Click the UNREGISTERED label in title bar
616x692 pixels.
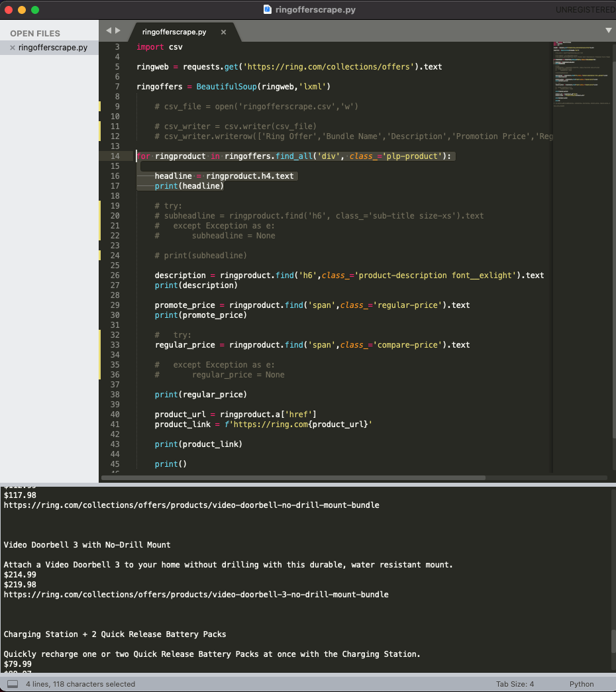tap(586, 10)
